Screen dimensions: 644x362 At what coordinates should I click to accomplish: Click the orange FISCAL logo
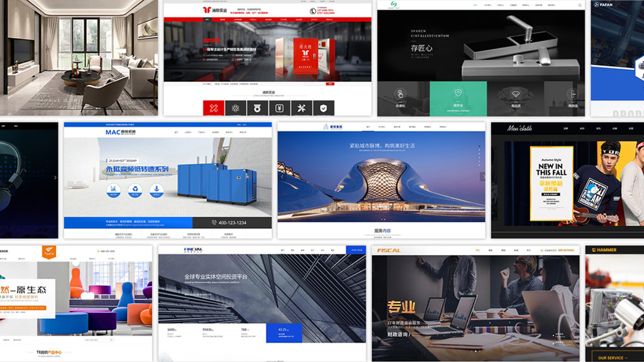click(x=389, y=250)
